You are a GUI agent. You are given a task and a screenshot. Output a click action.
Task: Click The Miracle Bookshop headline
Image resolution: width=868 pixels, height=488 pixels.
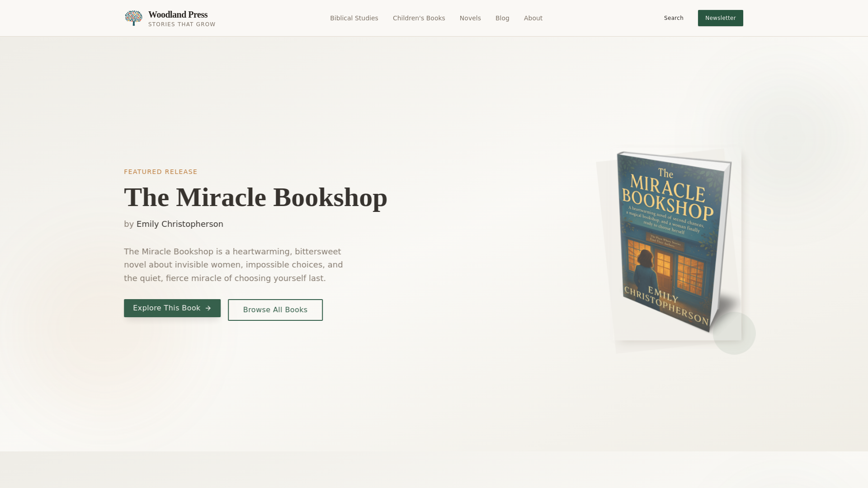(255, 197)
